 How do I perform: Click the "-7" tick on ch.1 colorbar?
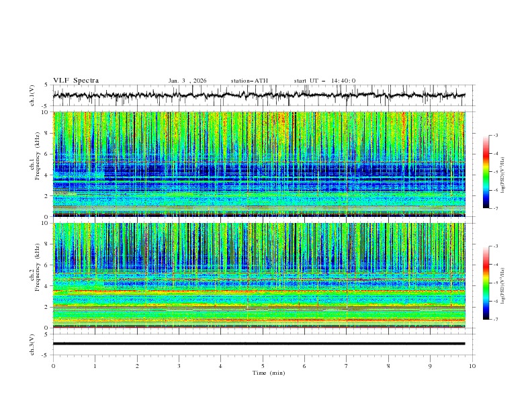pos(496,208)
